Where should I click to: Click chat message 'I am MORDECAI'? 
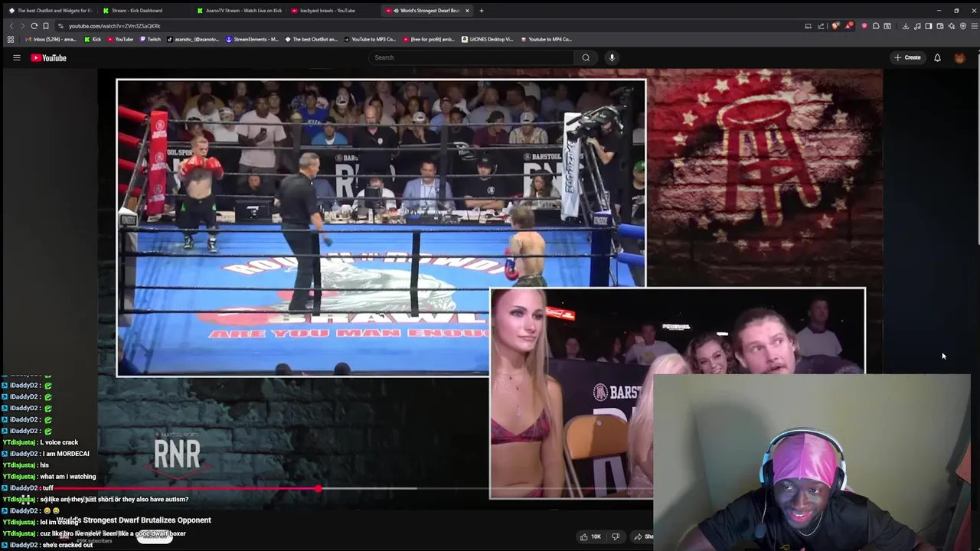pos(66,454)
